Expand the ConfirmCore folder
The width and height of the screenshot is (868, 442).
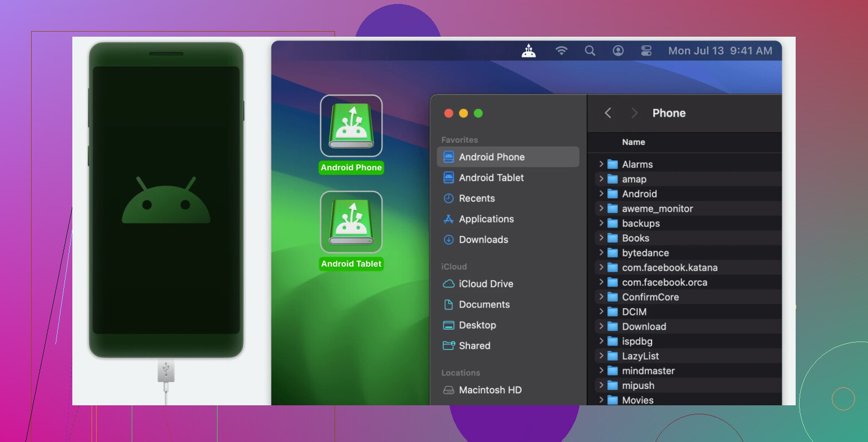[x=601, y=297]
